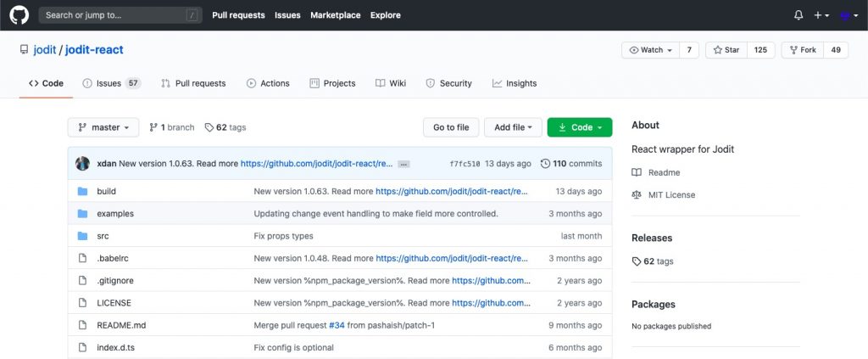Viewport: 868px width, 359px height.
Task: Open the user avatar menu
Action: pos(848,15)
